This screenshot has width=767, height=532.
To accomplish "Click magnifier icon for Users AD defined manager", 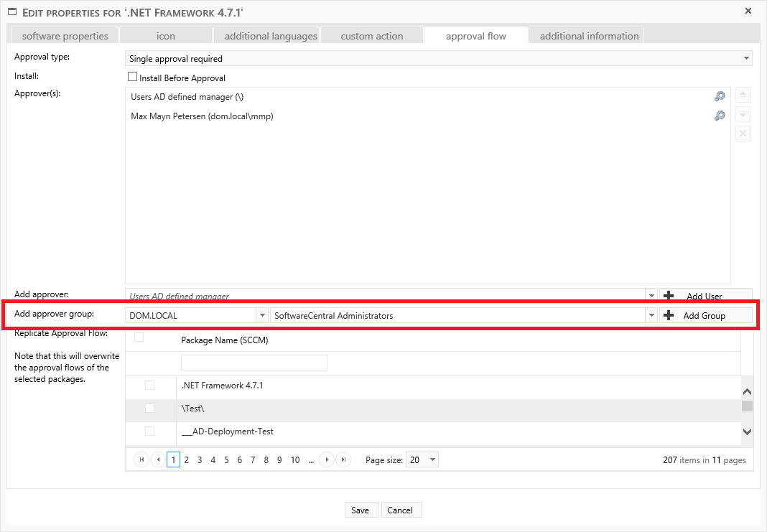I will pos(719,97).
